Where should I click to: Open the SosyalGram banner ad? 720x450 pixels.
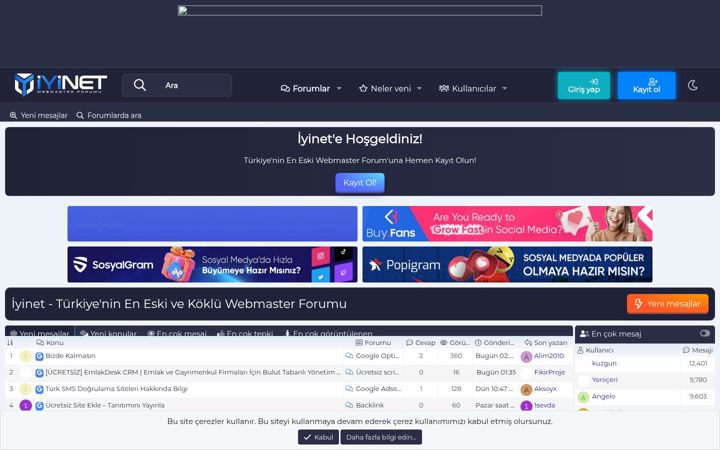coord(212,264)
